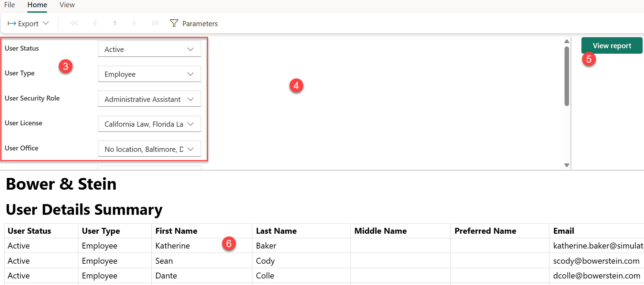The image size is (644, 285).
Task: Expand the User Status dropdown
Action: (150, 49)
